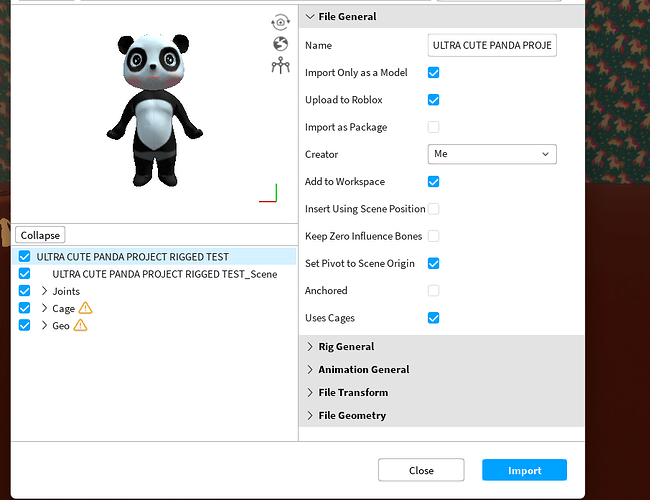Expand the File Transform section
The height and width of the screenshot is (500, 650).
(310, 392)
